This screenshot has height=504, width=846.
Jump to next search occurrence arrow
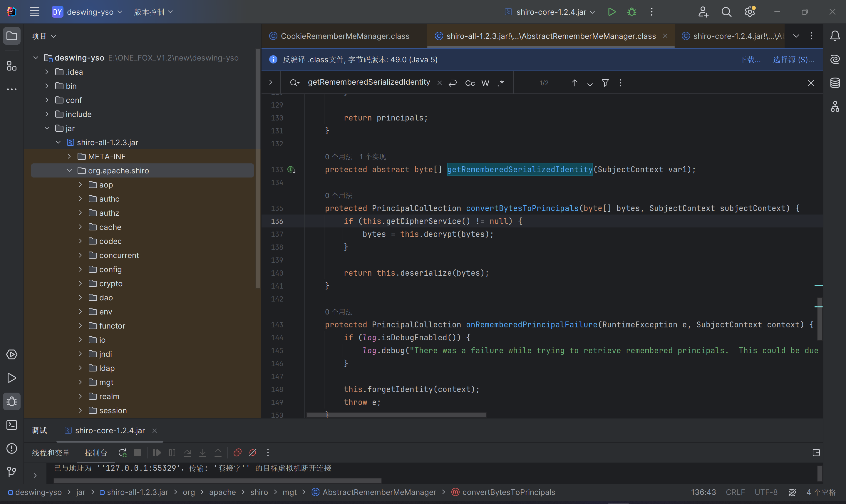pos(590,83)
